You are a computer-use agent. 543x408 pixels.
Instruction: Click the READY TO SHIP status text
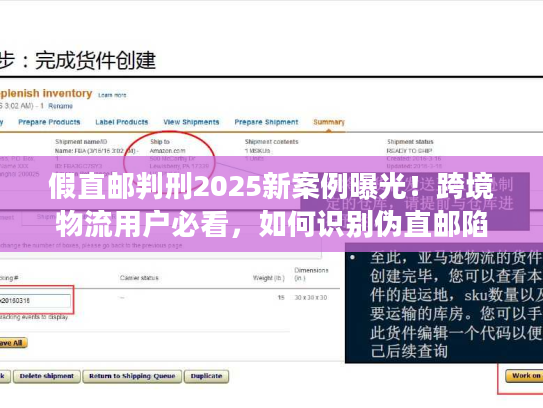click(x=409, y=151)
